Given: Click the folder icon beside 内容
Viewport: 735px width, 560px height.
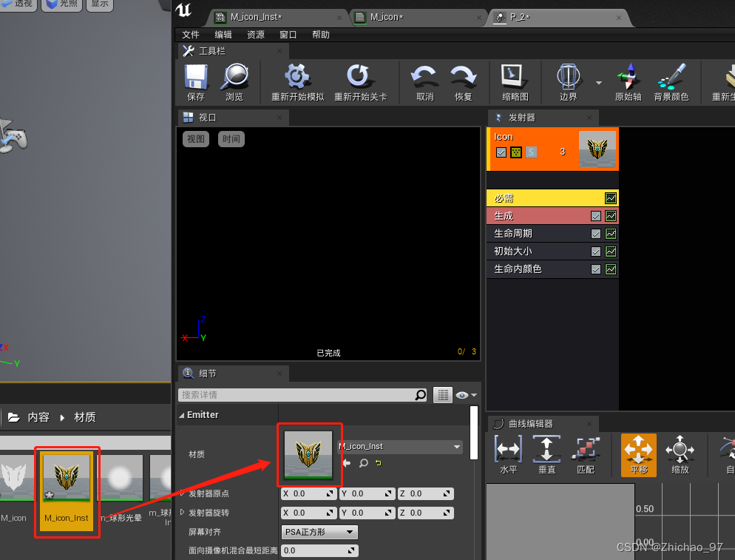Looking at the screenshot, I should click(x=13, y=417).
